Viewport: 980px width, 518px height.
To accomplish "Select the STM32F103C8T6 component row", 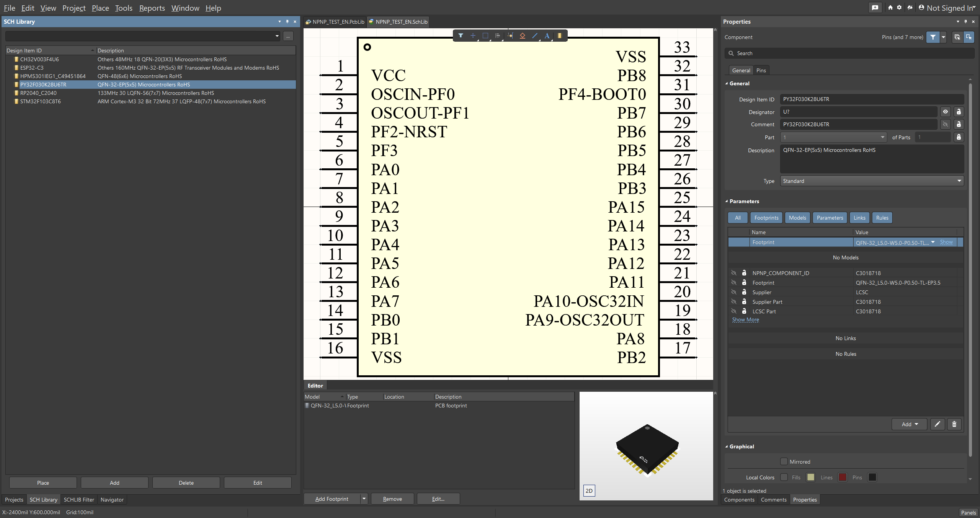I will 151,101.
